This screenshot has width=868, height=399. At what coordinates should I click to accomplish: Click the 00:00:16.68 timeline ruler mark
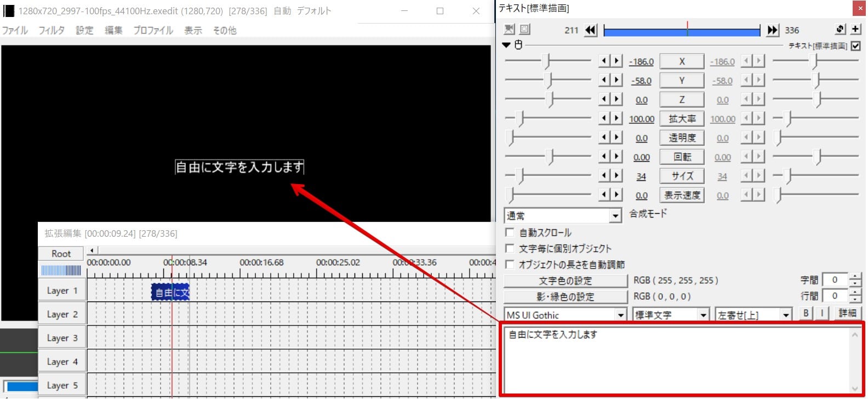click(x=261, y=263)
